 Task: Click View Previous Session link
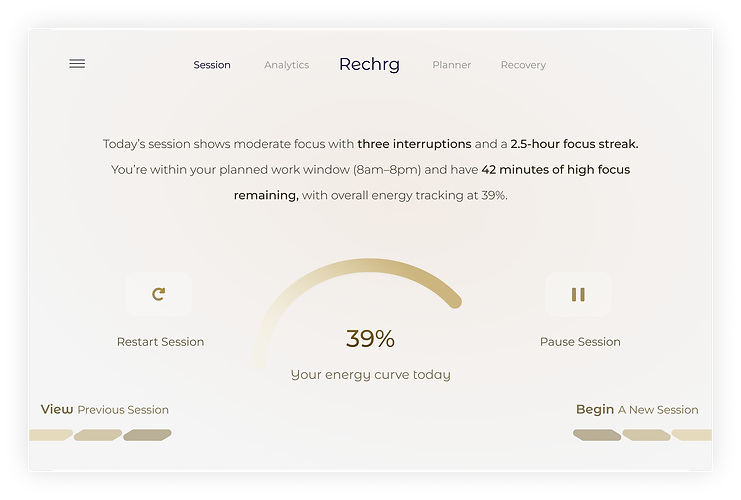tap(105, 409)
